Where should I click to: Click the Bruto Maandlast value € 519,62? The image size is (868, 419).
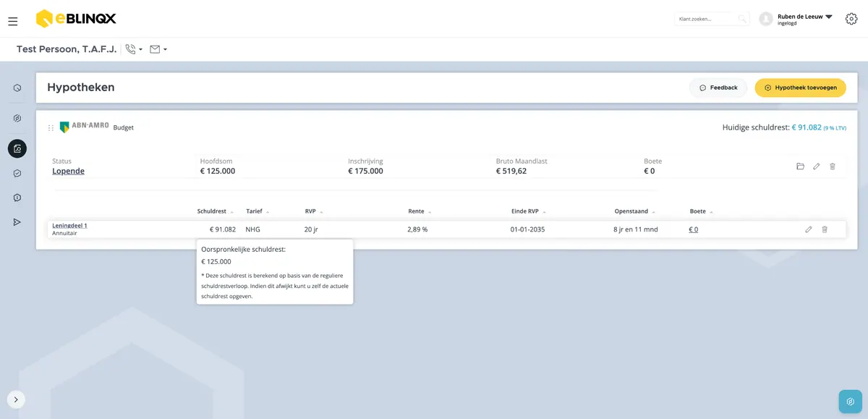click(x=511, y=172)
